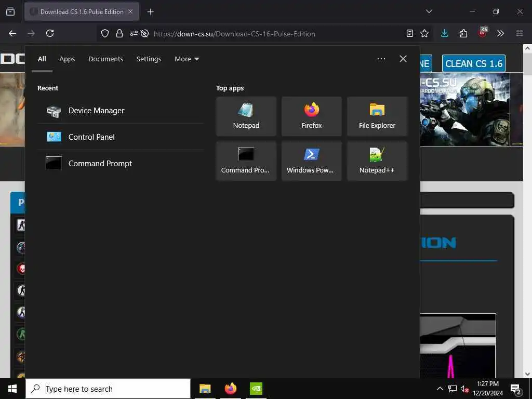Click the Type here to search box
Screen dimensions: 532x399
[x=108, y=389]
